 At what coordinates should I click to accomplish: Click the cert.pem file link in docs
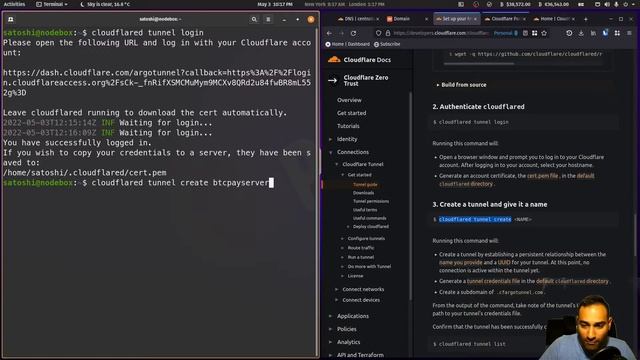[x=542, y=176]
